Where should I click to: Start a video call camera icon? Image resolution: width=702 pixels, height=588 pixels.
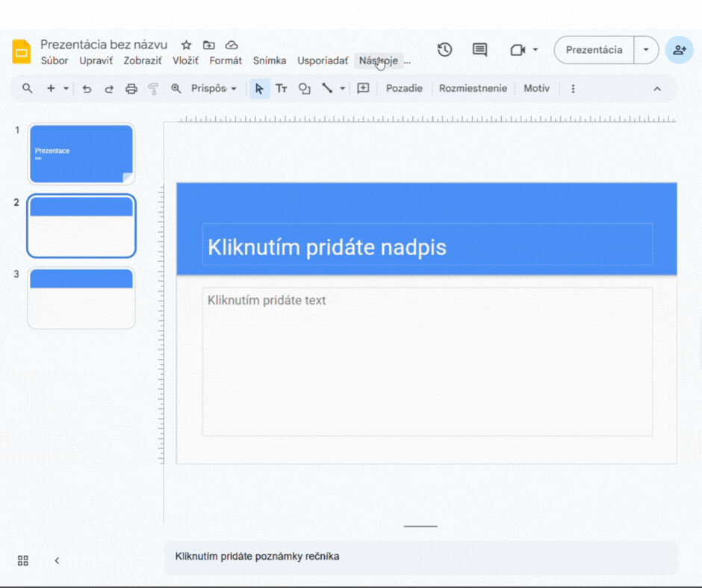pos(518,50)
